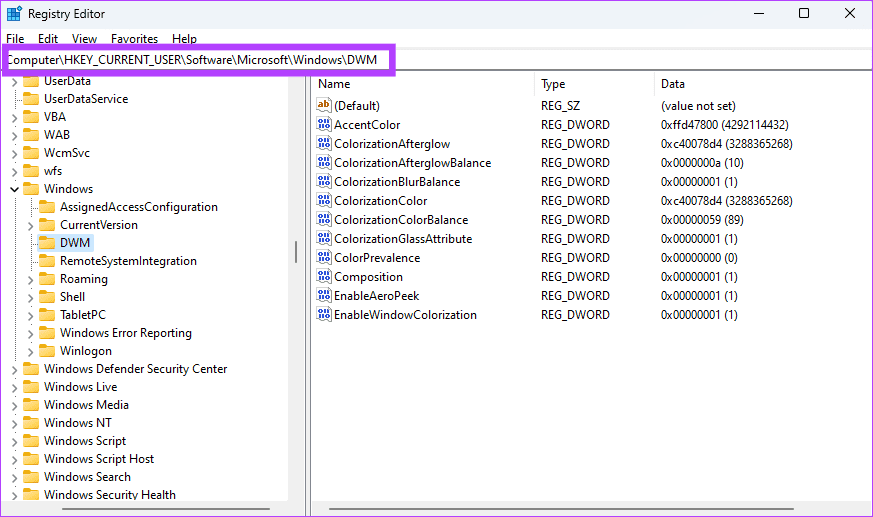Expand the Windows Error Reporting key
The height and width of the screenshot is (517, 873).
coord(31,333)
